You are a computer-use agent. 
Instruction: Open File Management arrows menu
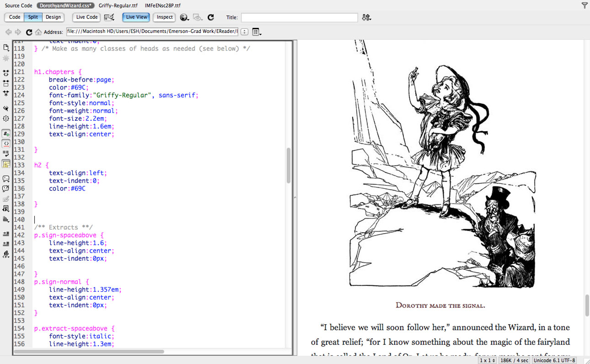(x=366, y=17)
